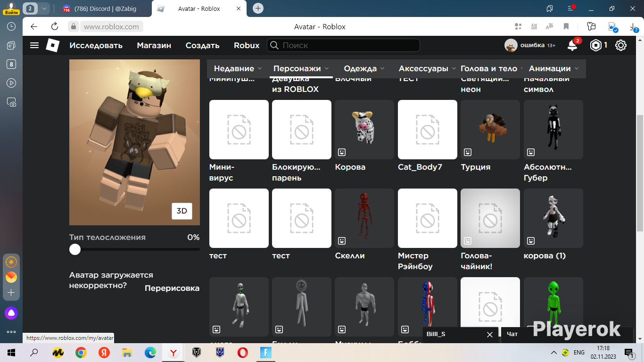Image resolution: width=644 pixels, height=362 pixels.
Task: Open the mail icon in sidebar
Action: (11, 277)
